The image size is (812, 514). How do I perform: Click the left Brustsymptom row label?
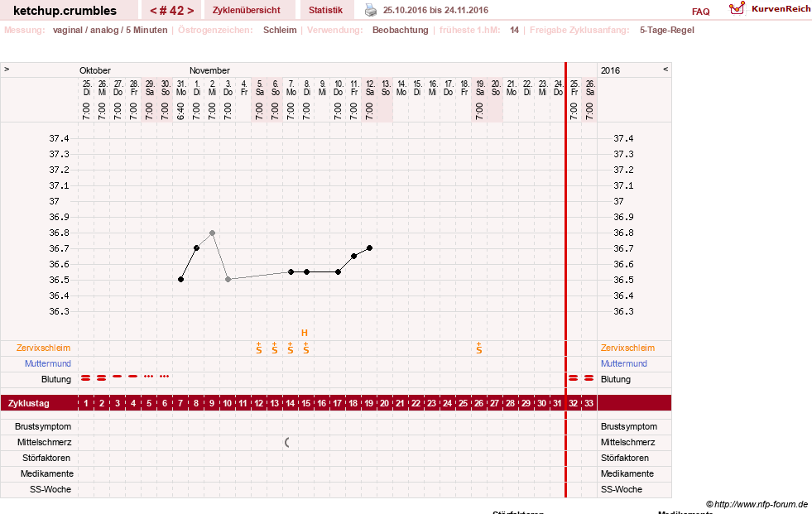click(43, 426)
